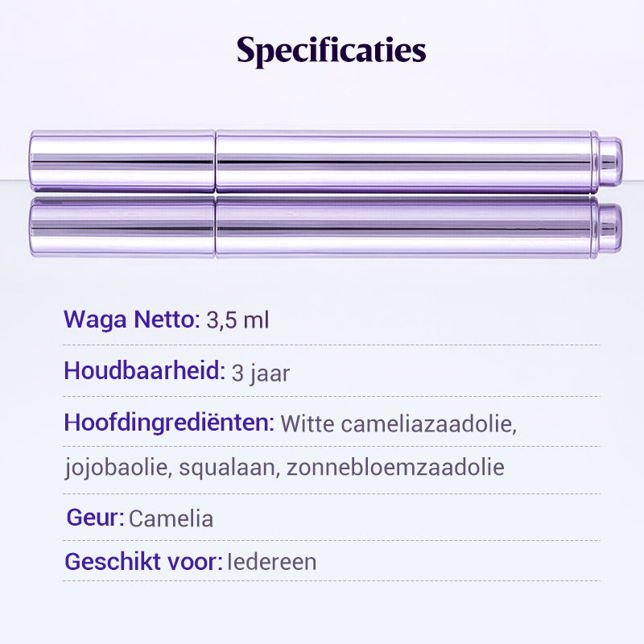Select the Houdbaarheid label
Screen dimensions: 644x644
144,372
